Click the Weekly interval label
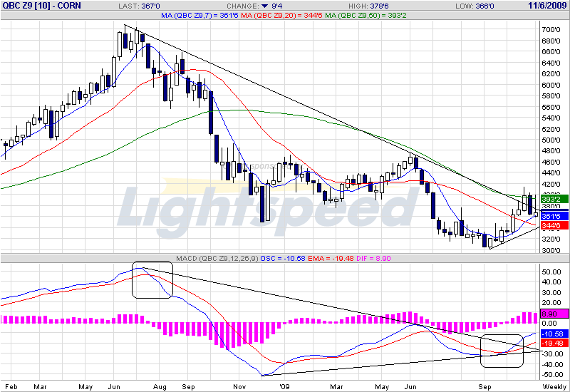The width and height of the screenshot is (570, 392). [555, 386]
